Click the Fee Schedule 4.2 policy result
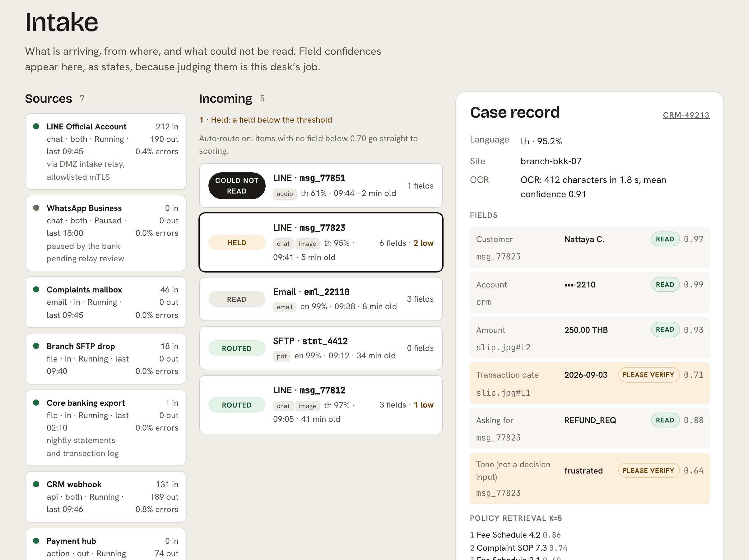 [515, 534]
